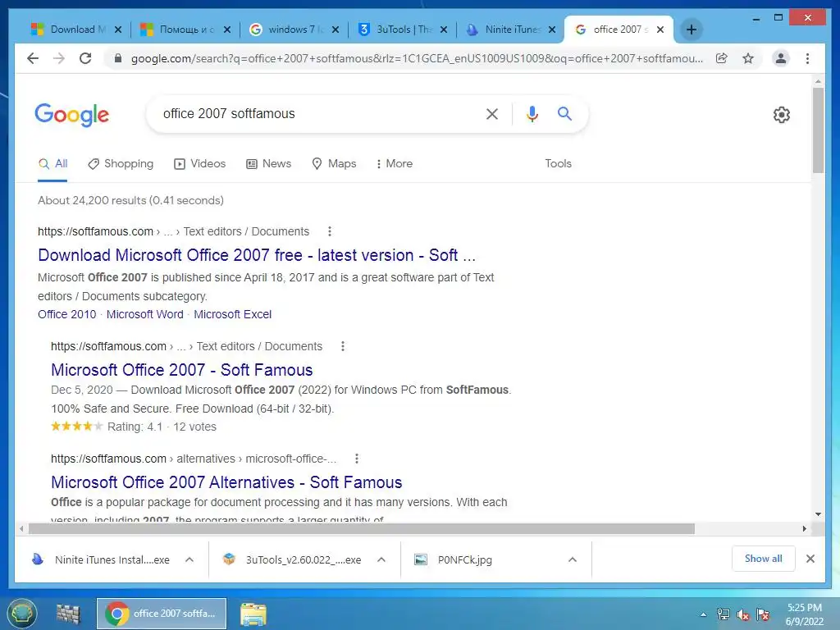This screenshot has width=840, height=630.
Task: Click Show all downloads button
Action: pos(763,559)
